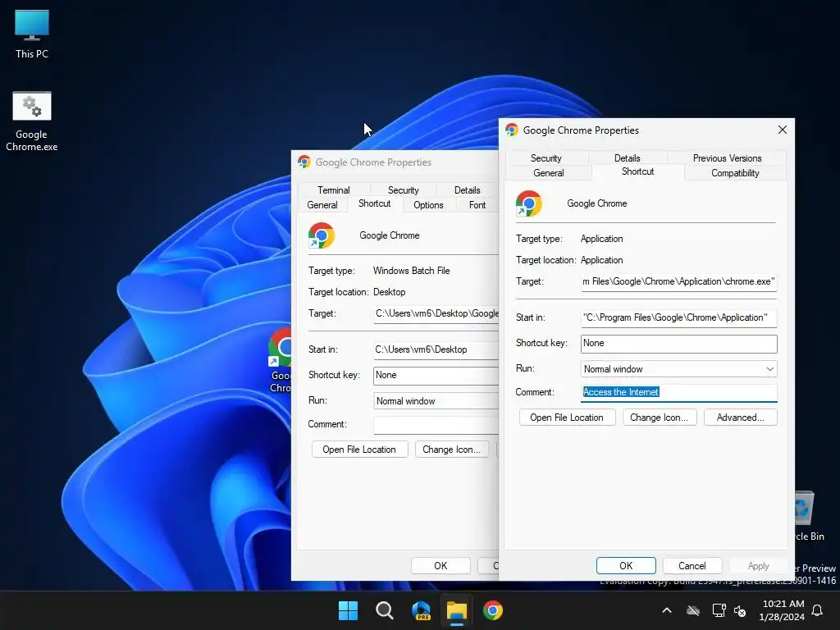This screenshot has width=840, height=630.
Task: Select the Chrome shortcut icon on the desktop
Action: click(280, 360)
